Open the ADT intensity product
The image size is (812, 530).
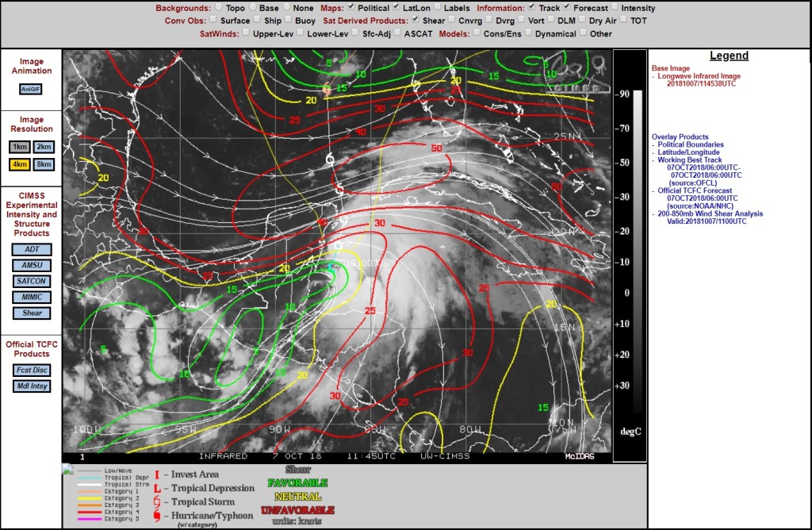(32, 249)
